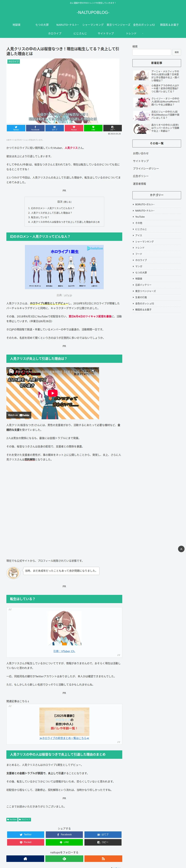This screenshot has width=186, height=868.
Task: Open the 東京リベンジャーズ menu item
Action: 118,25
